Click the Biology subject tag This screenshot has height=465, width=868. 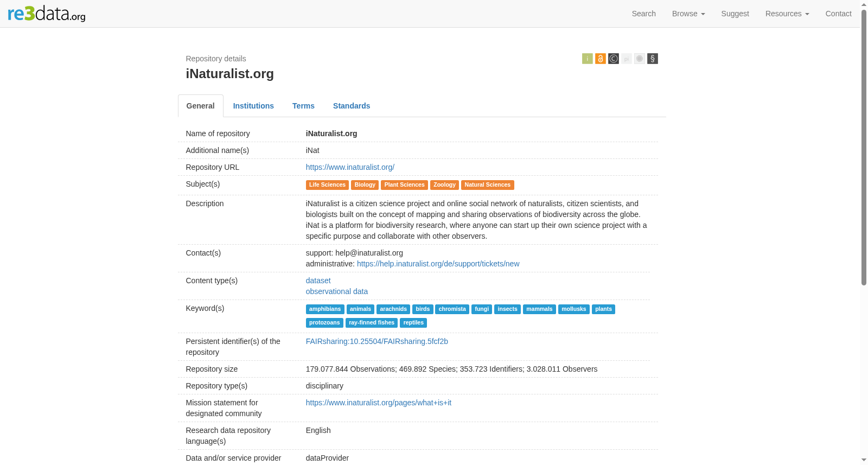[365, 185]
